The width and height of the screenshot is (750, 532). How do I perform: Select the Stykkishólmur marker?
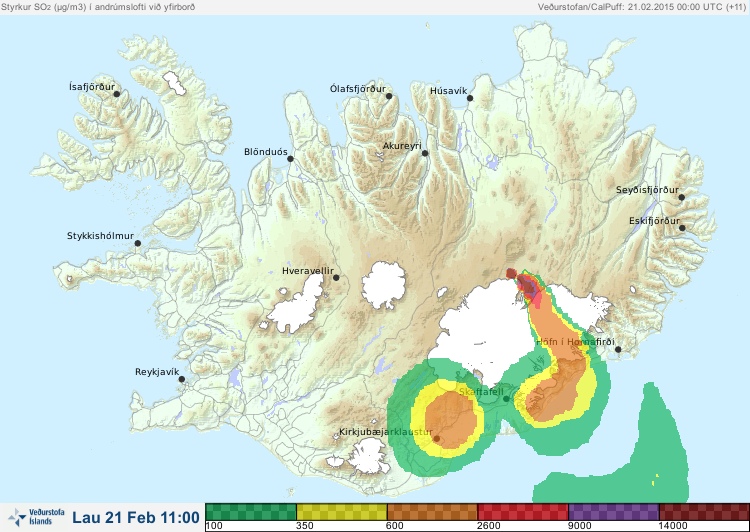coord(138,244)
